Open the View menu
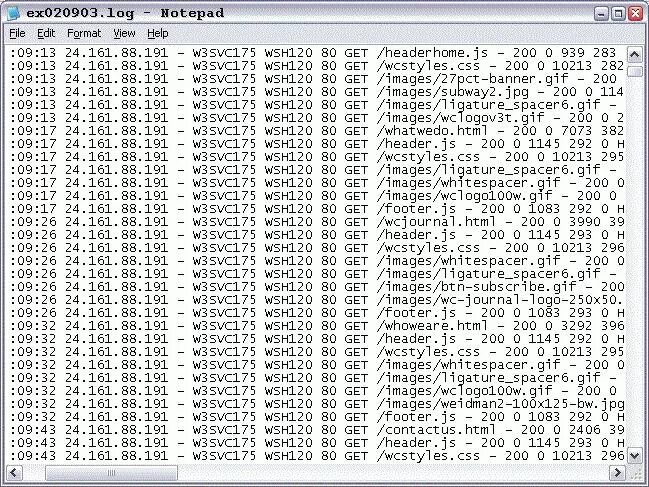Viewport: 649px width, 487px height. pos(124,33)
